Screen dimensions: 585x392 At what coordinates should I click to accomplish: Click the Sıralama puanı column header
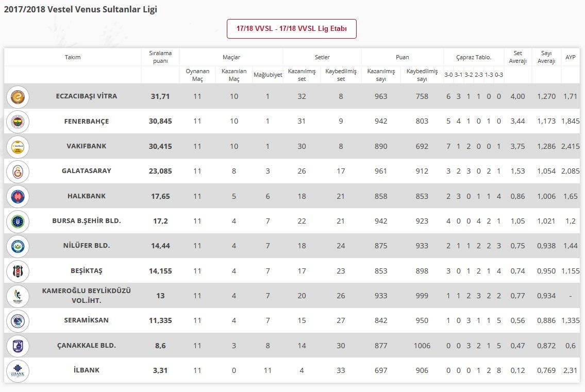[x=160, y=57]
